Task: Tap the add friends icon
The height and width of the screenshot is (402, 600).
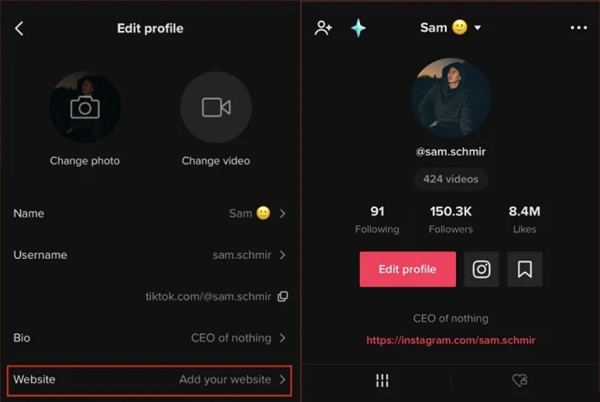Action: point(323,28)
